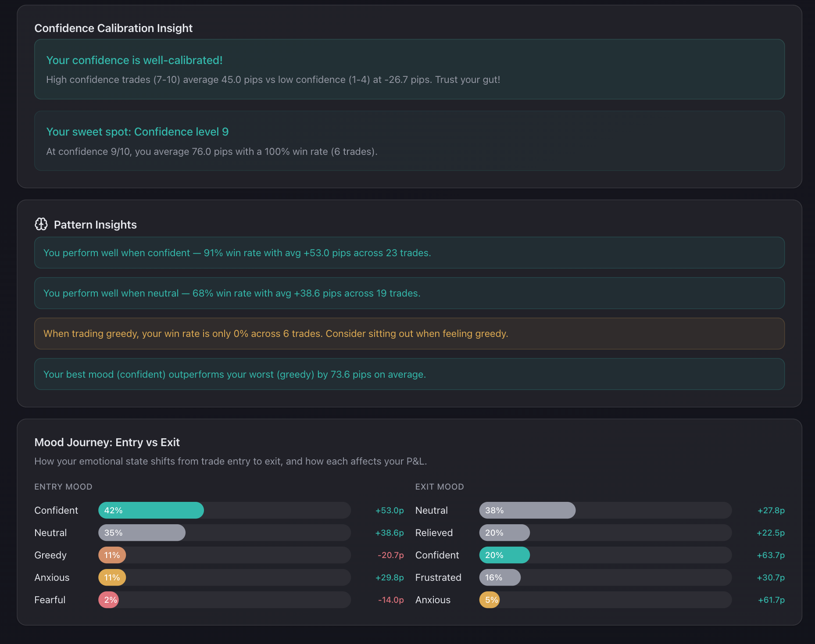This screenshot has width=815, height=644.
Task: Open the well-calibrated confidence insight card
Action: click(409, 70)
